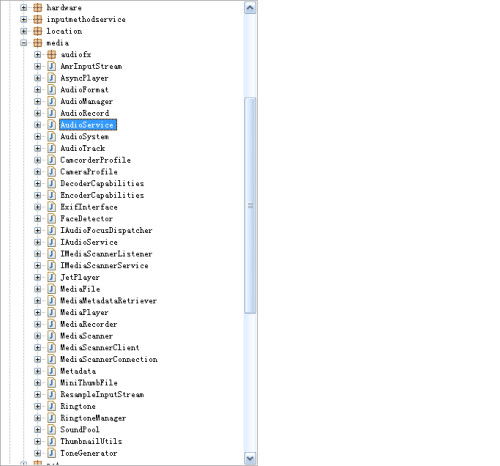Screen dimensions: 500x466
Task: Click the Java file icon beside JetPlayer
Action: (x=51, y=277)
